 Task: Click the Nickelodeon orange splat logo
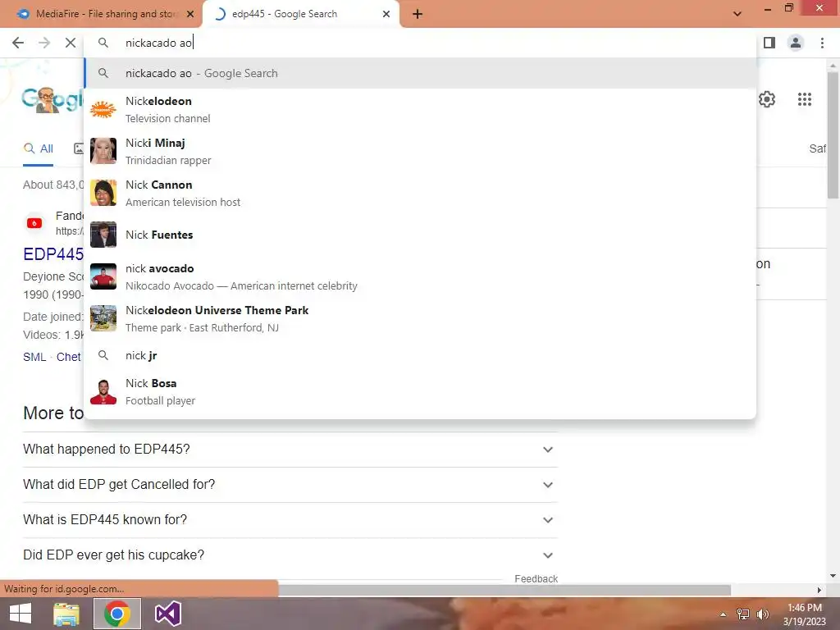pyautogui.click(x=103, y=109)
